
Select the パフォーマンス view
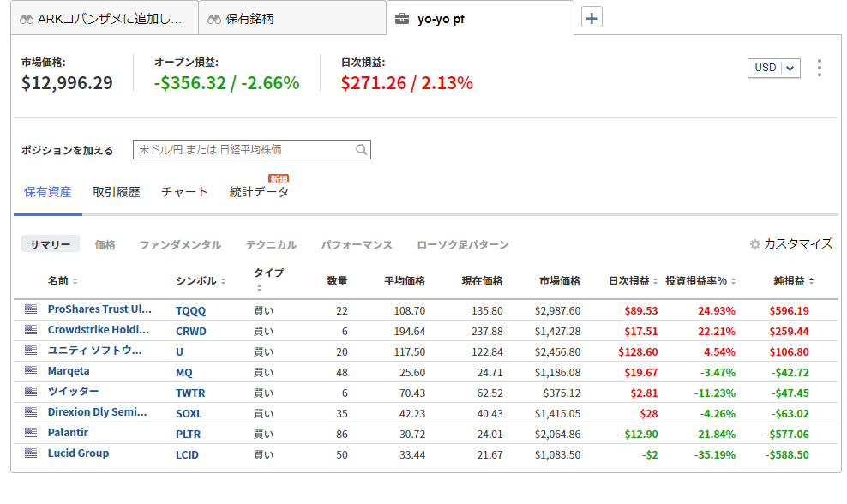click(357, 244)
